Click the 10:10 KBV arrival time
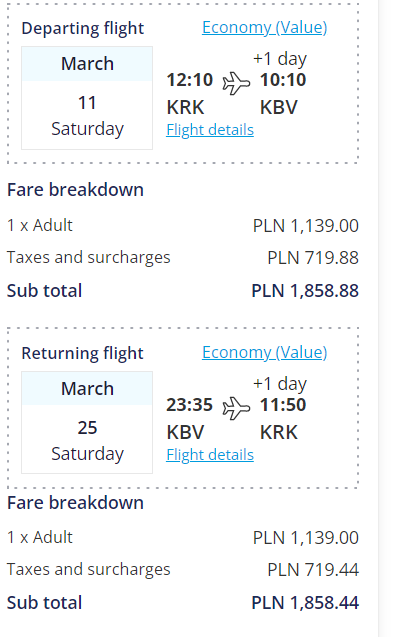The image size is (394, 637). 283,80
